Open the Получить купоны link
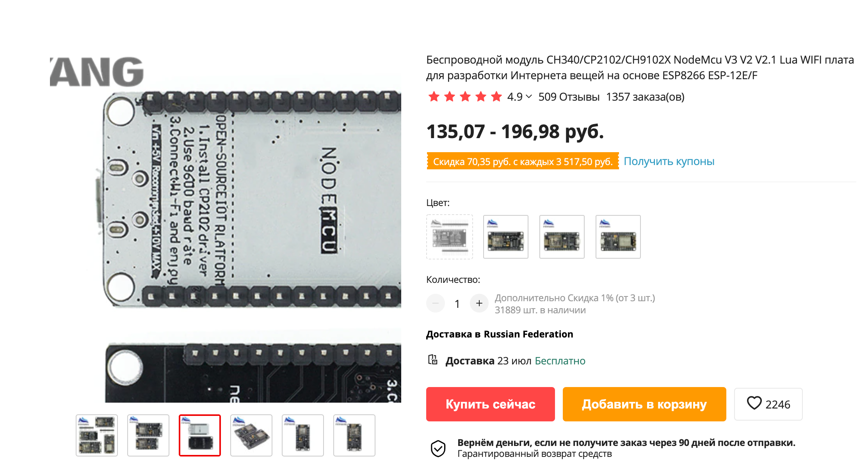 tap(669, 161)
